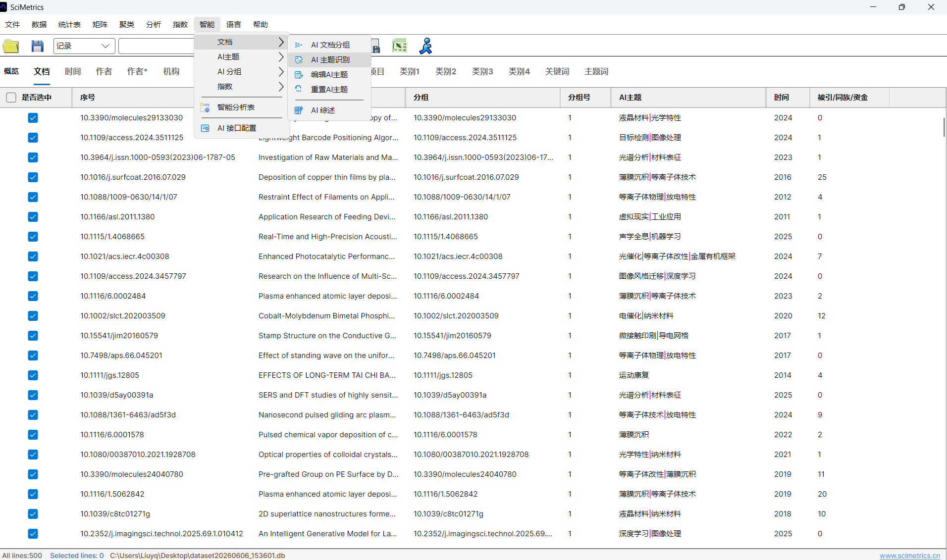
Task: Switch to the 概览 tab
Action: pyautogui.click(x=11, y=71)
